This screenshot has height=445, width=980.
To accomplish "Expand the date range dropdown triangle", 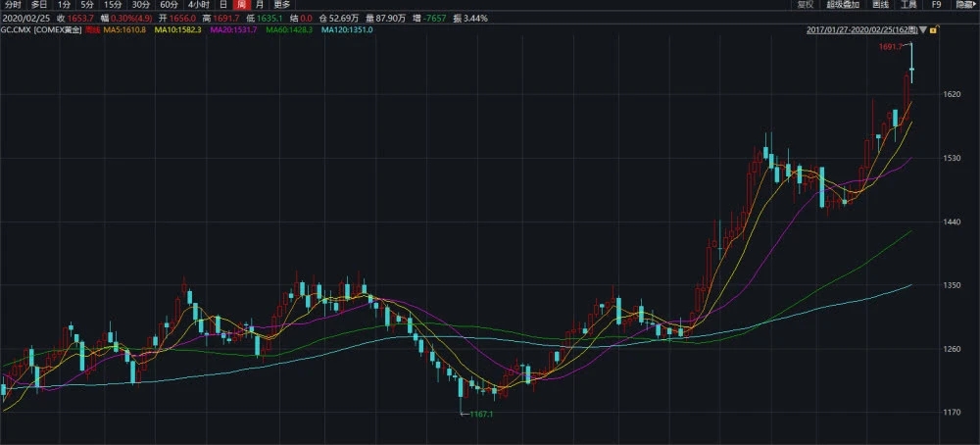I will point(923,30).
